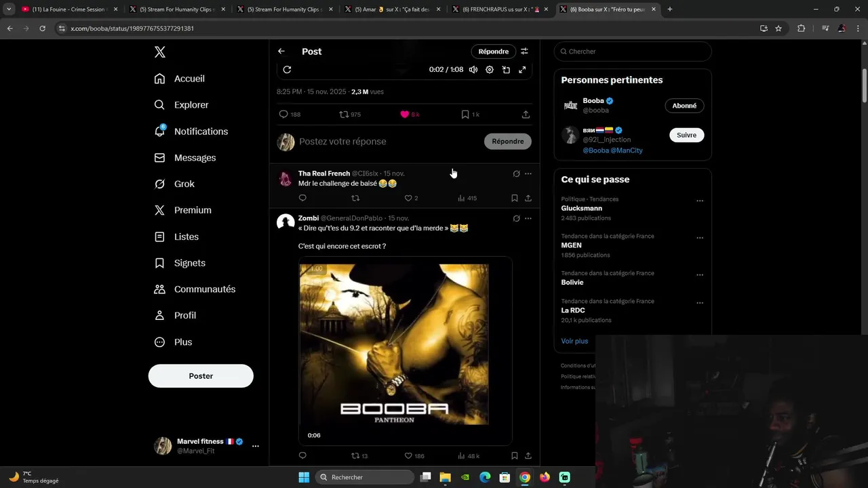Click Suivre for @92i_Injection
Image resolution: width=868 pixels, height=488 pixels.
point(686,135)
